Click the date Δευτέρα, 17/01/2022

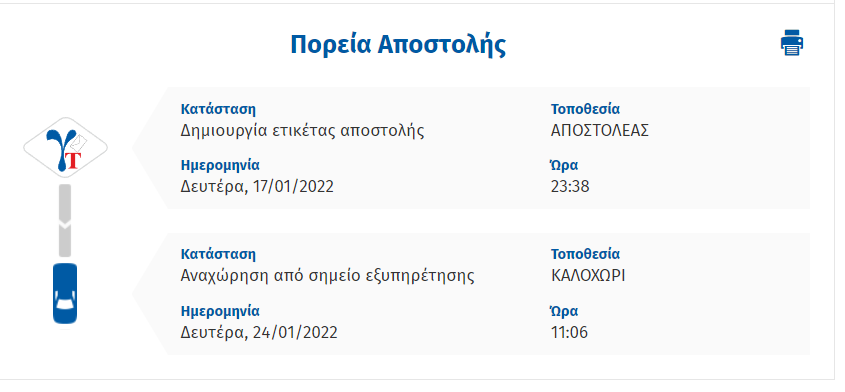257,187
